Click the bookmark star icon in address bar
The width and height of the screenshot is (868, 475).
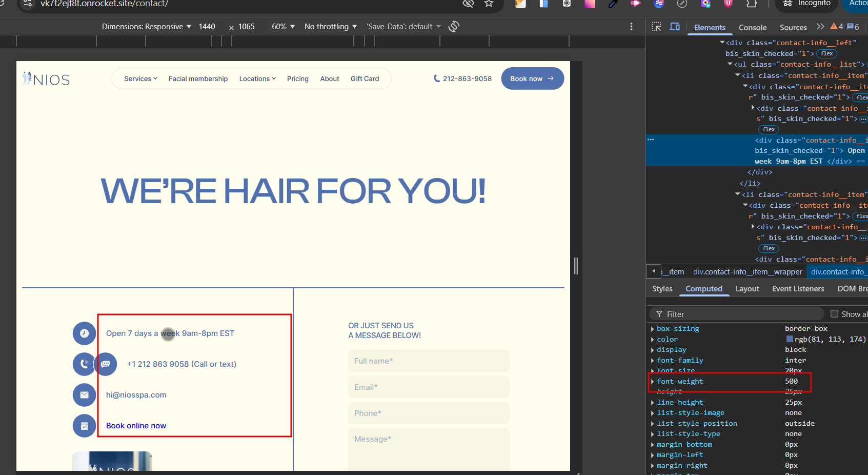click(x=489, y=4)
